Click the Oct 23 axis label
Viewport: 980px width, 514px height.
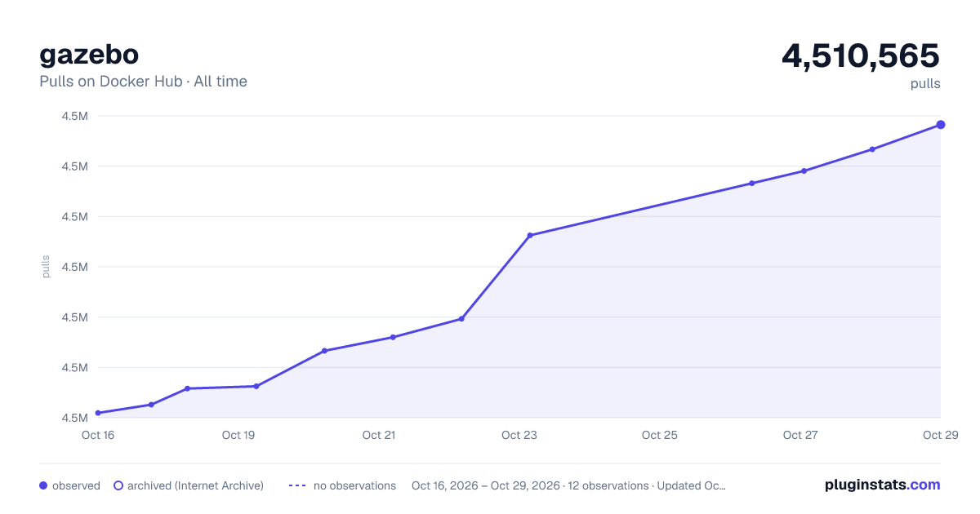pos(519,435)
